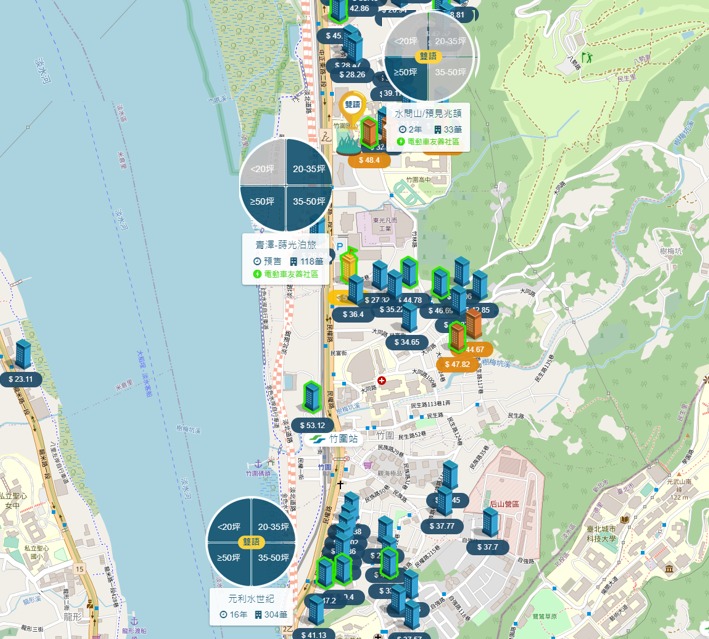
Task: Click the red hospital cross marker
Action: point(382,380)
